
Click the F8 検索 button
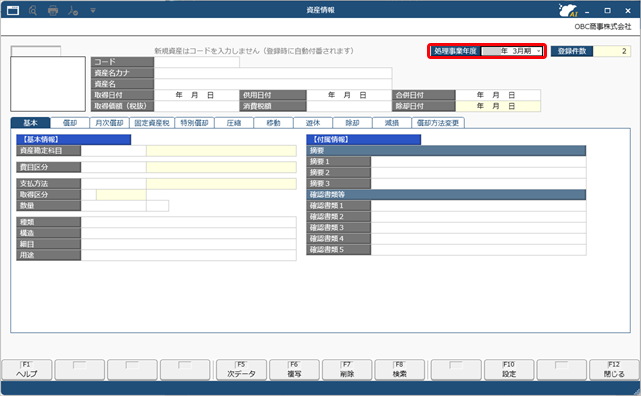pos(399,370)
